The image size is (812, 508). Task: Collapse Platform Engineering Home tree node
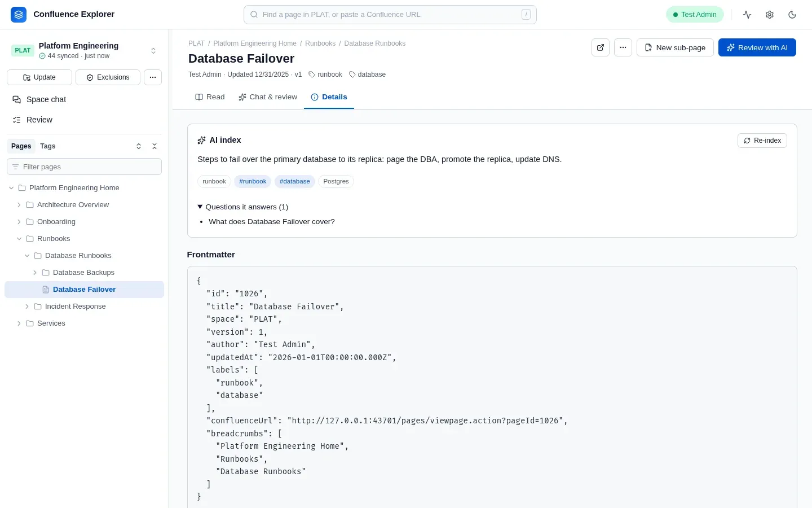pyautogui.click(x=11, y=188)
